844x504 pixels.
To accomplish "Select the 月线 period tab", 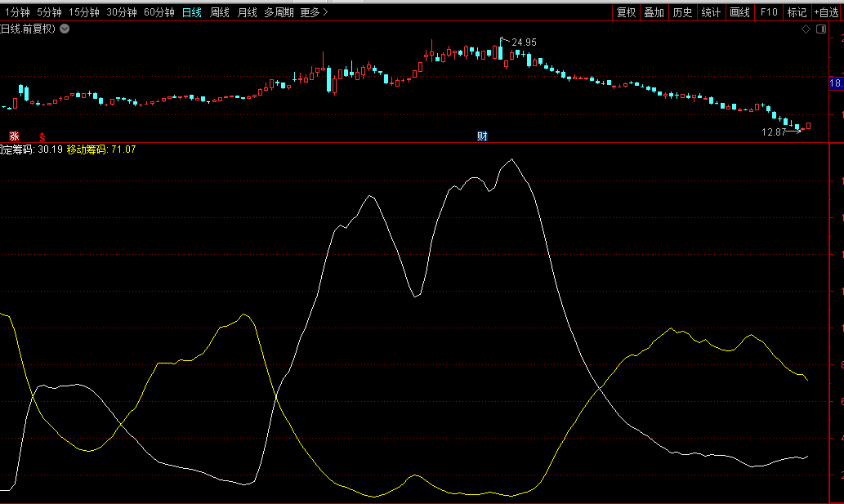I will (x=247, y=12).
